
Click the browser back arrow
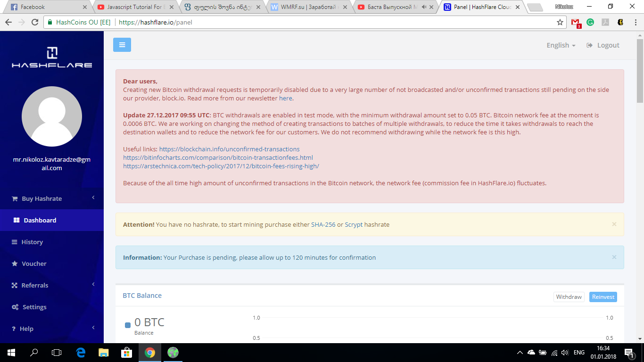[x=8, y=22]
